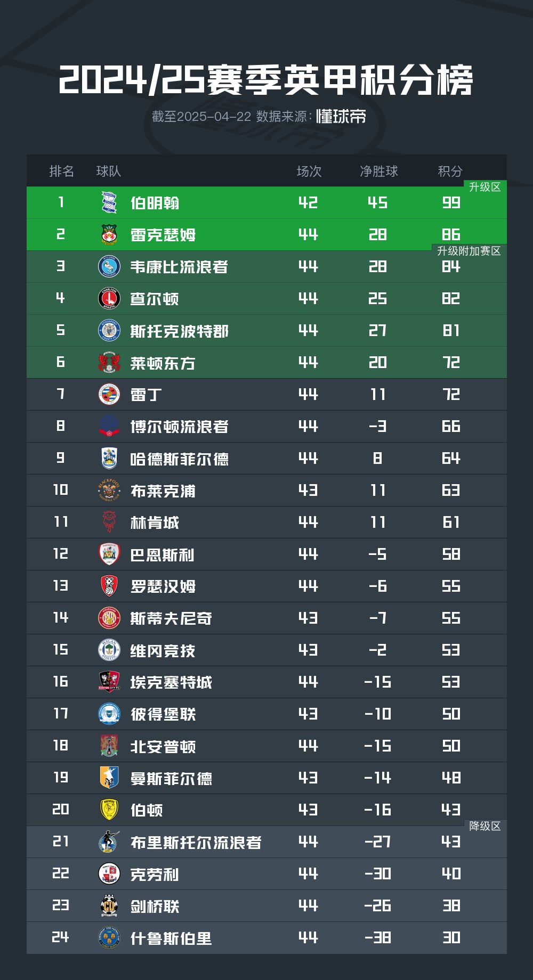Click the 布莱克浦 club crest

click(109, 490)
